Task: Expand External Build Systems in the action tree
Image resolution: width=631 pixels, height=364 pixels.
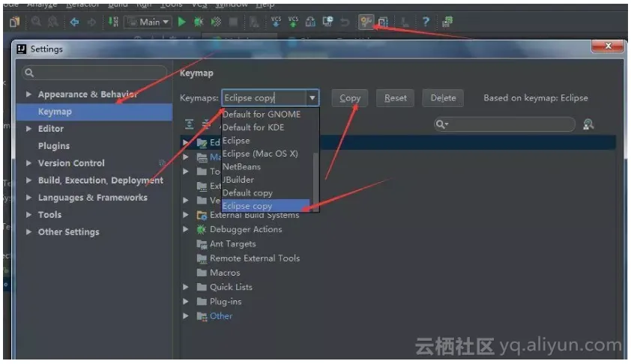Action: (x=186, y=215)
